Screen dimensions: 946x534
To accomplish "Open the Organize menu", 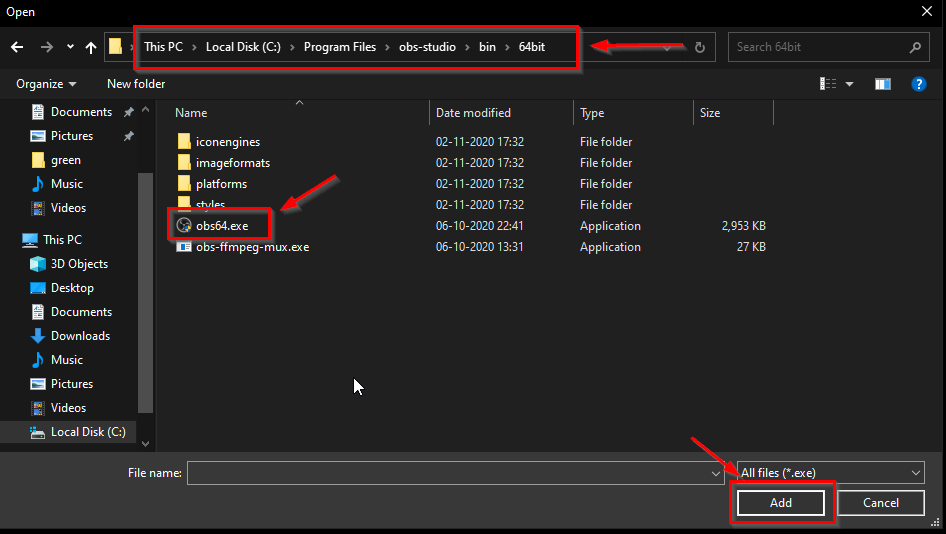I will (46, 84).
